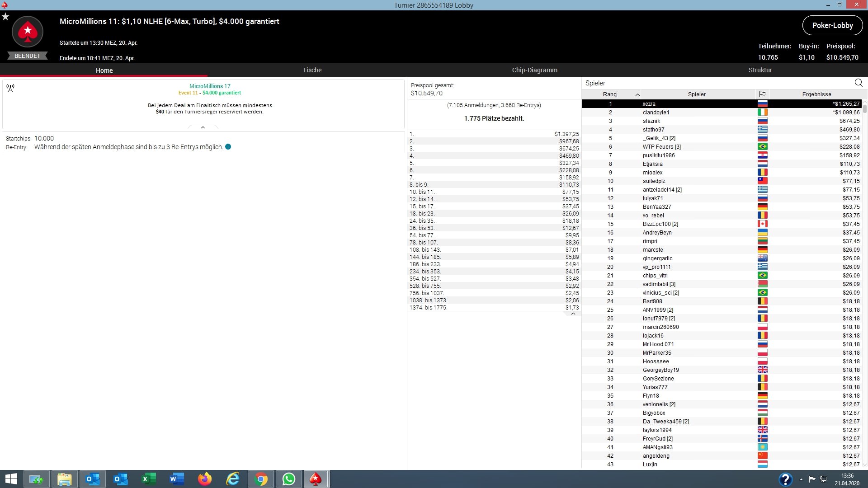868x488 pixels.
Task: Click the favorite star icon top-left
Action: (5, 17)
